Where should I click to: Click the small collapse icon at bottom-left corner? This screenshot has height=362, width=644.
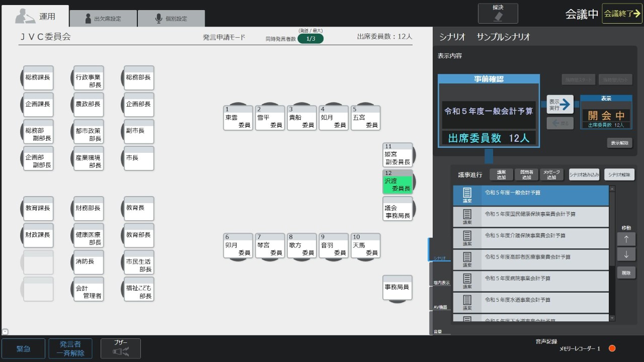tap(5, 331)
